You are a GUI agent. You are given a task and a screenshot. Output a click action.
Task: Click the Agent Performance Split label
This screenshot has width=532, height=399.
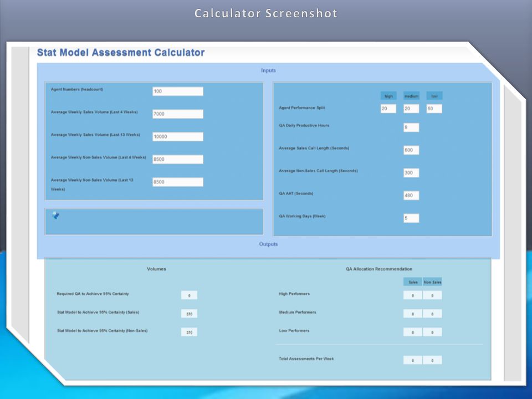coord(301,108)
